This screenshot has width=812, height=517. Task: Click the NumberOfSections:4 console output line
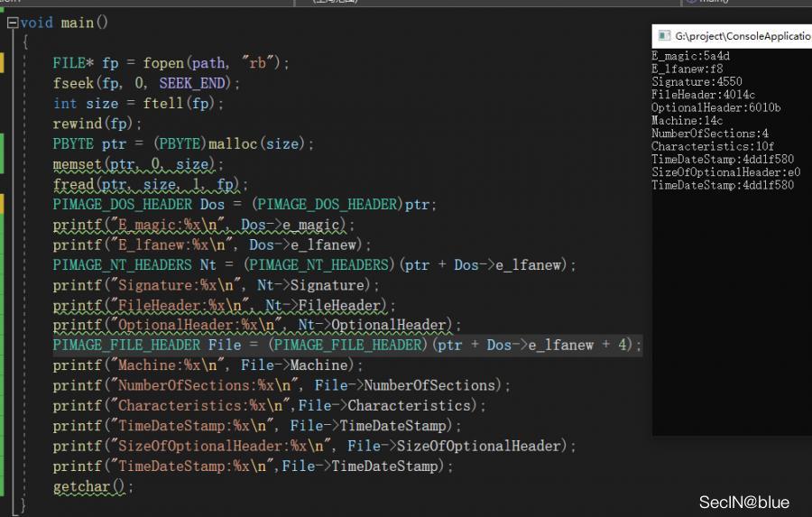pyautogui.click(x=710, y=134)
